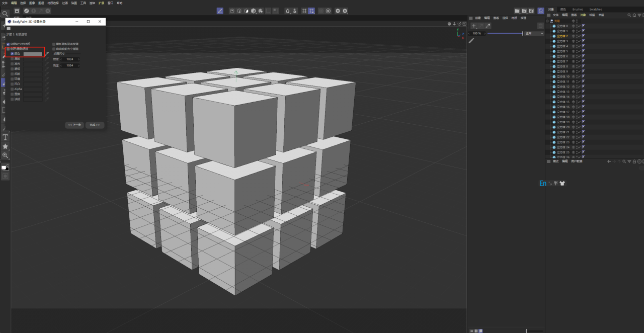Toggle visibility dots of 立方体 0
Image resolution: width=644 pixels, height=333 pixels.
577,26
